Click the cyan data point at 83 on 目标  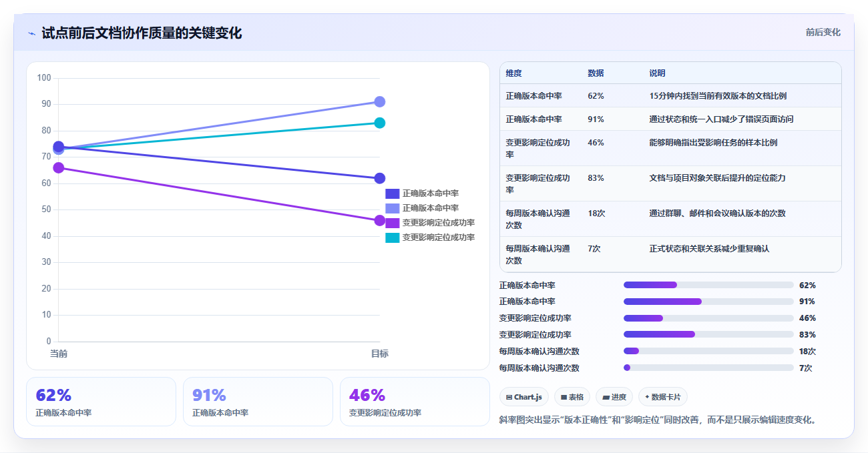[x=379, y=123]
